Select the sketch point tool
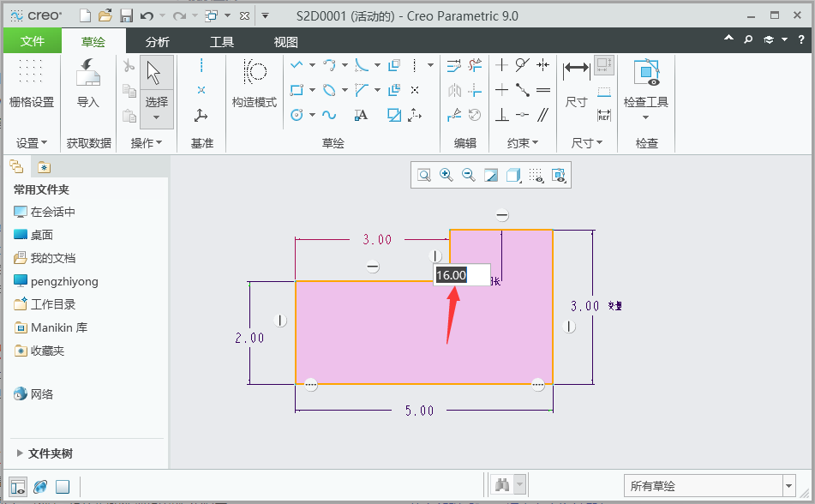Screen dimensions: 815x504 [415, 90]
